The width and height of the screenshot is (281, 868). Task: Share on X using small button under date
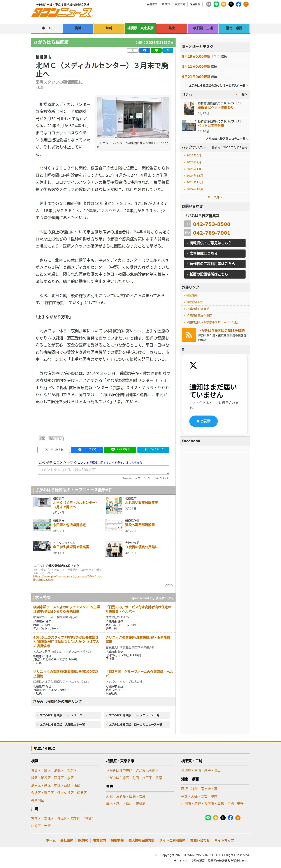click(133, 50)
